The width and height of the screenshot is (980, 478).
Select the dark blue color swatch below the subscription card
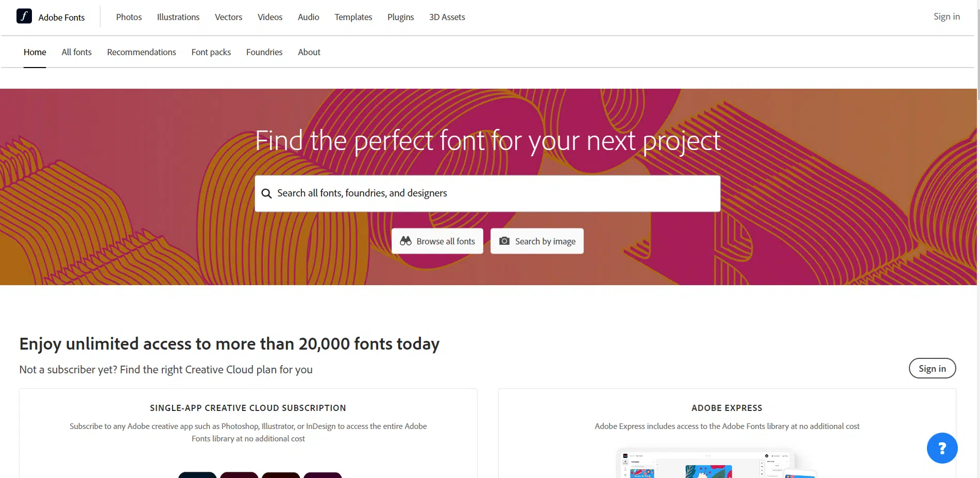click(x=197, y=475)
